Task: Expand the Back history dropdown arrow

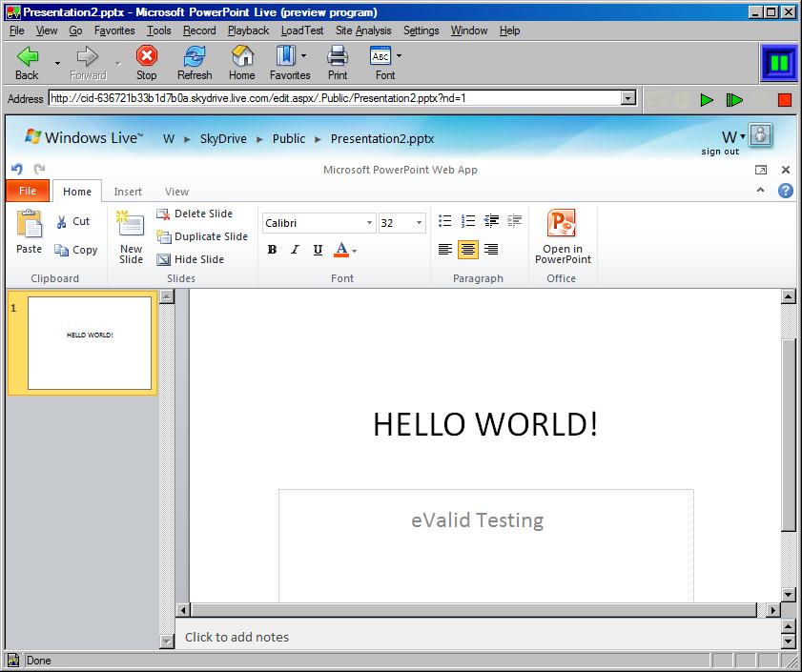Action: 57,63
